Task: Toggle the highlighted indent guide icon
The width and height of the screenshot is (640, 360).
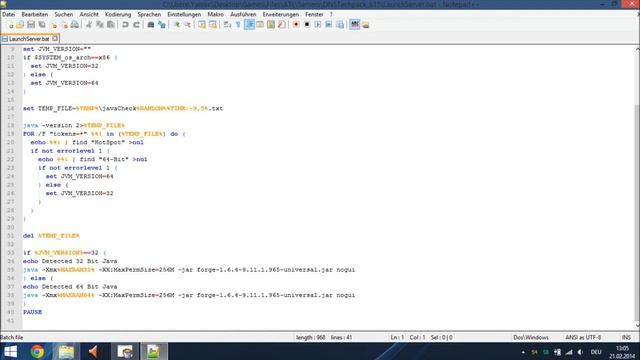Action: 249,25
